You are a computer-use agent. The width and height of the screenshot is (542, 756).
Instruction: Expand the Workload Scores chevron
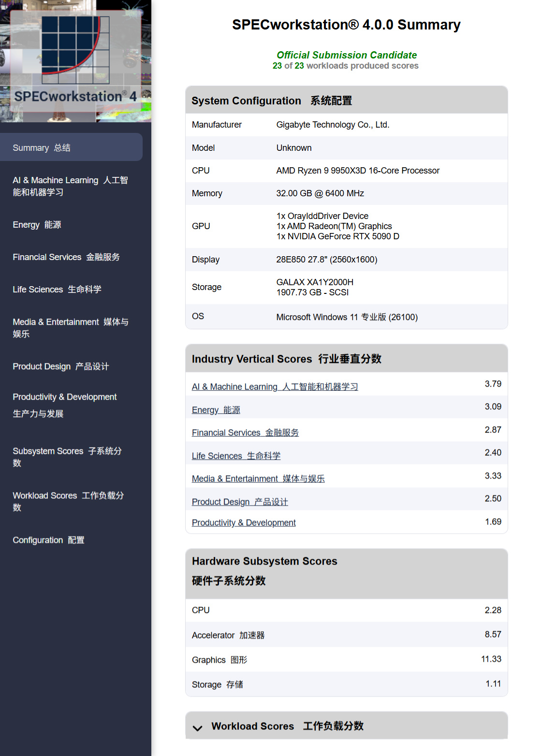[197, 728]
